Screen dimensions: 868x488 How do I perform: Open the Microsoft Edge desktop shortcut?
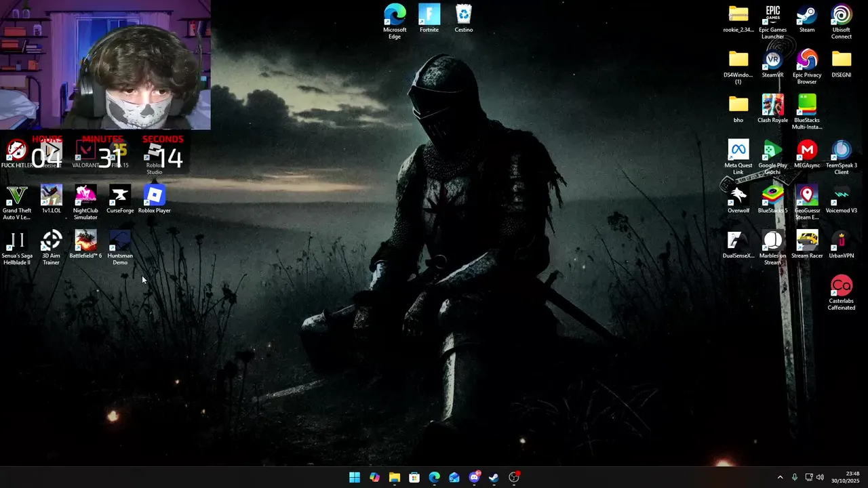395,21
